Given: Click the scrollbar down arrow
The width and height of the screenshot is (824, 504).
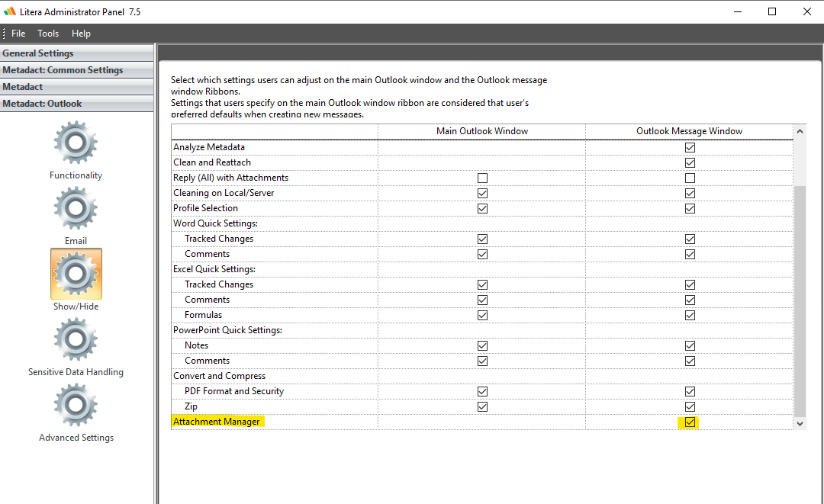Looking at the screenshot, I should (x=800, y=422).
